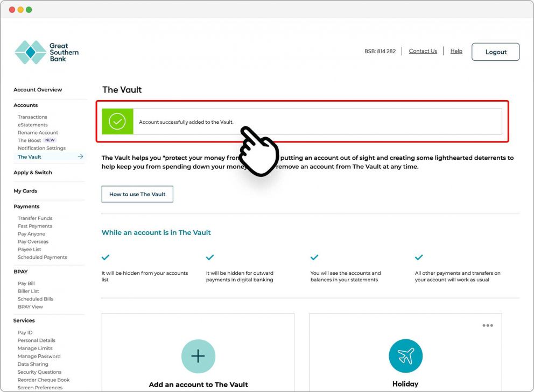Click the plus icon to add an account
The image size is (534, 392).
(x=198, y=357)
